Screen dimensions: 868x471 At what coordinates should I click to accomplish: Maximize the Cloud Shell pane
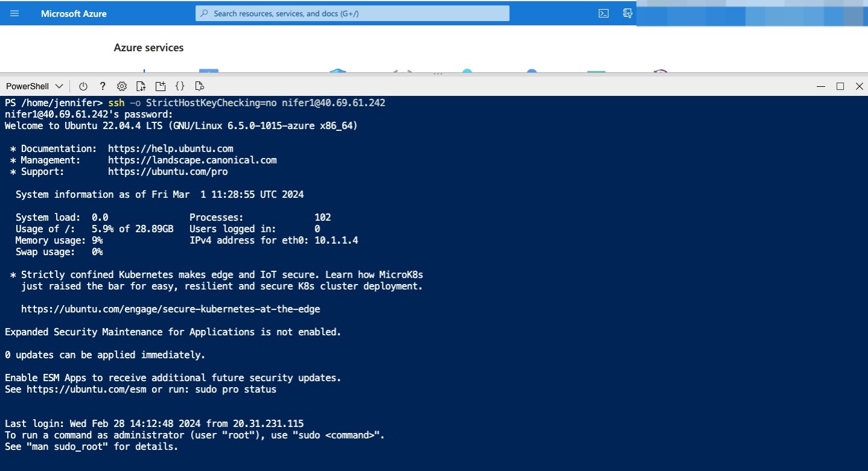840,86
